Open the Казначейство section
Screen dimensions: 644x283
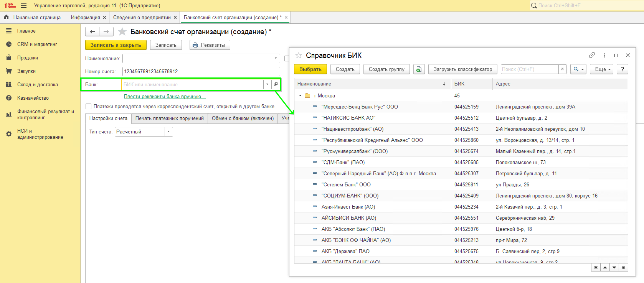(33, 98)
